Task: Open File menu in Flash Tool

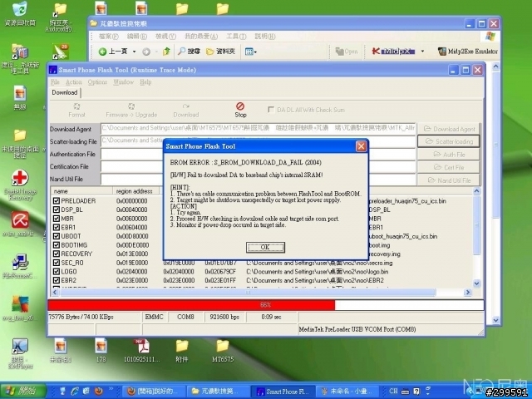Action: click(55, 82)
